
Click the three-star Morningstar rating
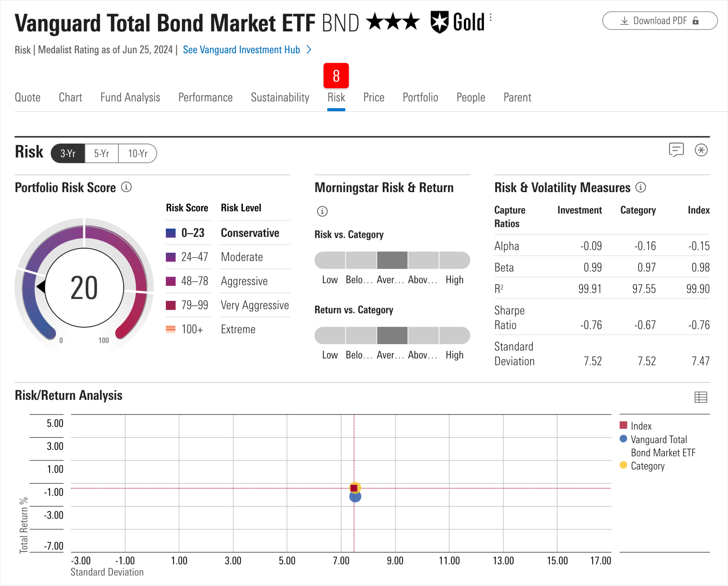393,22
